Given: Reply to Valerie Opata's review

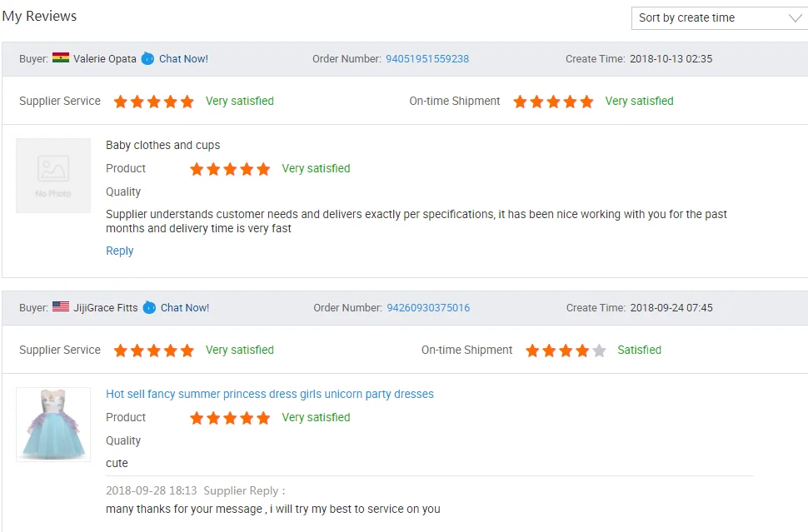Looking at the screenshot, I should pyautogui.click(x=120, y=251).
